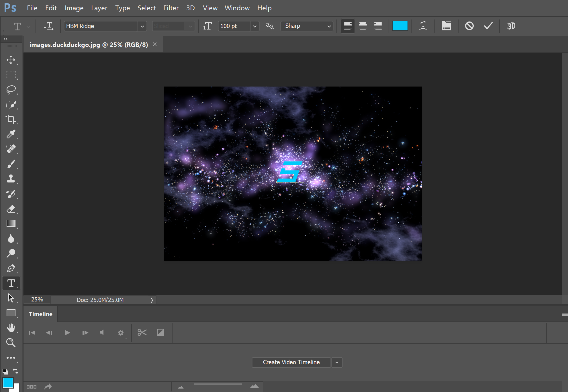
Task: Activate the Eraser tool
Action: pyautogui.click(x=11, y=209)
